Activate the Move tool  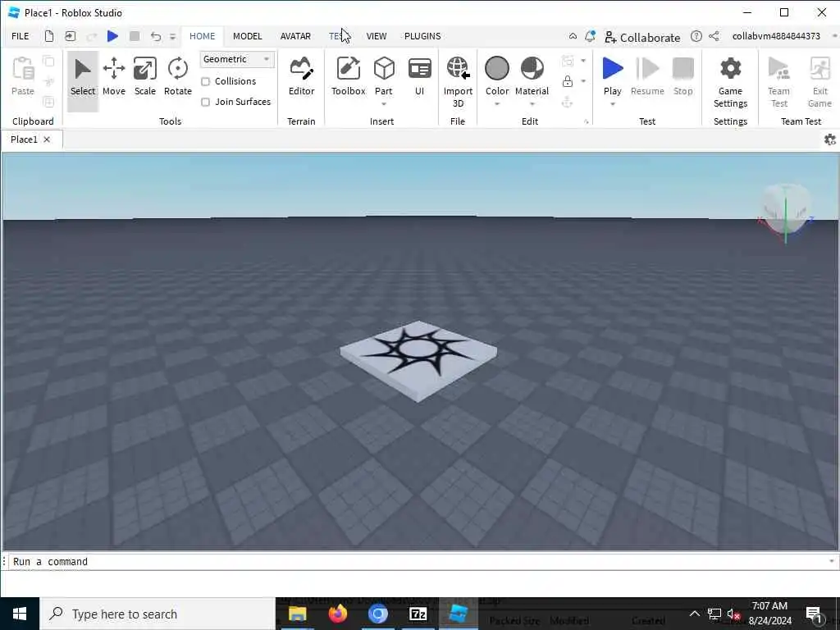point(113,78)
